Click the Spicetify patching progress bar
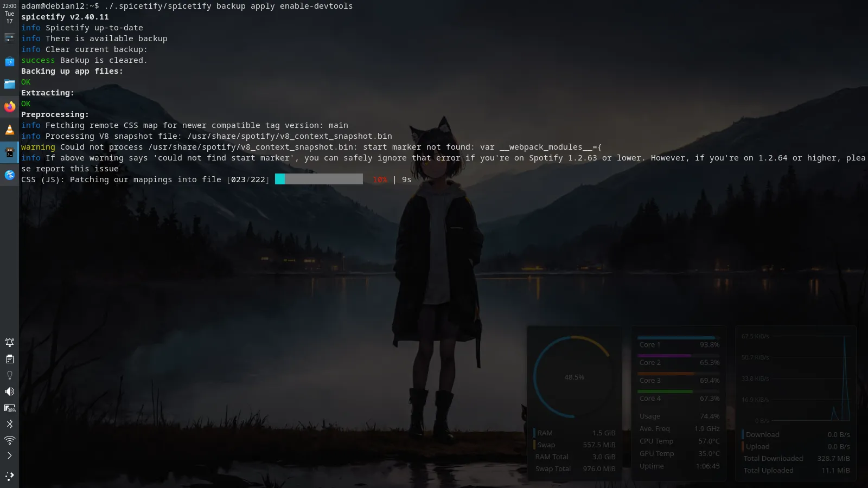Viewport: 868px width, 488px height. click(x=319, y=179)
